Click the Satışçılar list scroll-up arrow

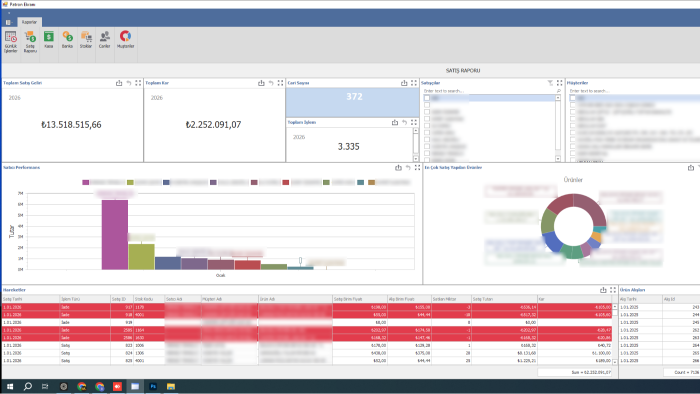tap(558, 98)
